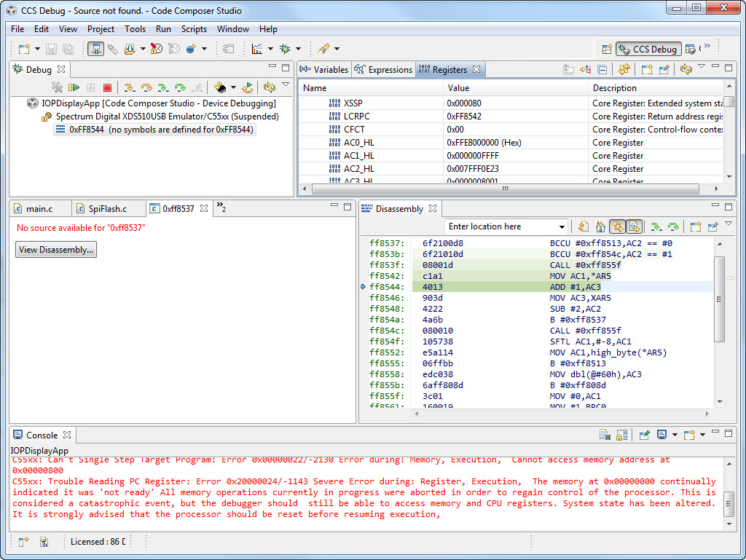Click the Restart icon in Debug toolbar

coord(248,87)
